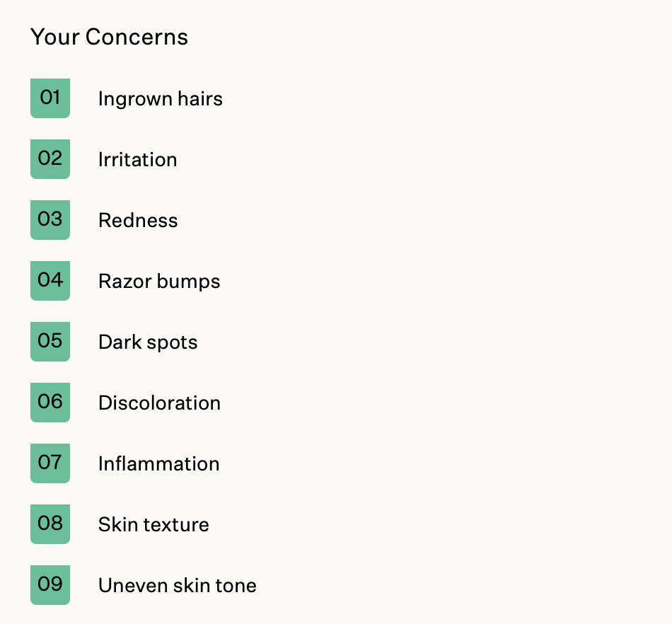Click the word "Concerns" in the heading
This screenshot has height=624, width=672.
click(x=137, y=37)
